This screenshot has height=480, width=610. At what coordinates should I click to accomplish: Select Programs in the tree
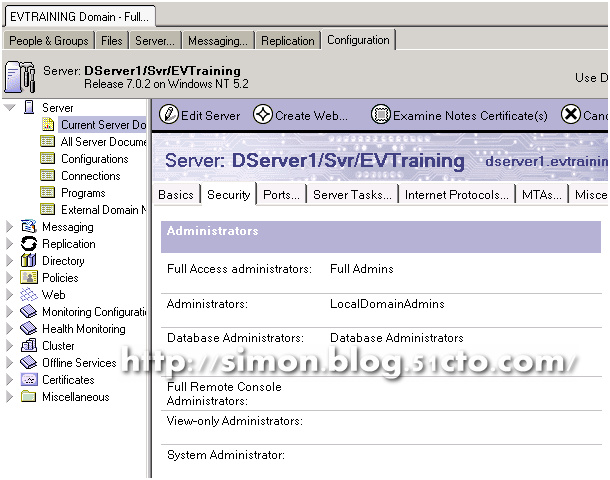(83, 193)
